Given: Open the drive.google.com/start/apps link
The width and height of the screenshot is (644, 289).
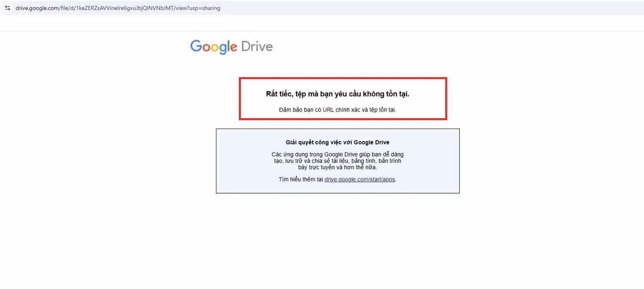Looking at the screenshot, I should pyautogui.click(x=360, y=179).
